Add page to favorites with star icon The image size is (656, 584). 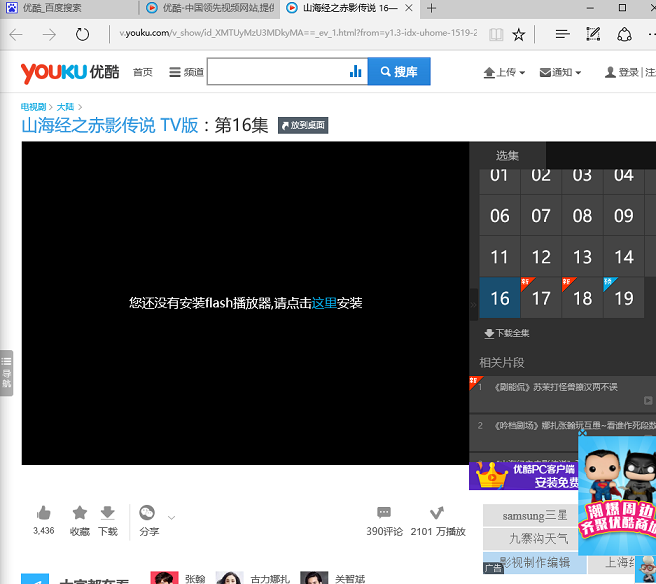coord(518,34)
